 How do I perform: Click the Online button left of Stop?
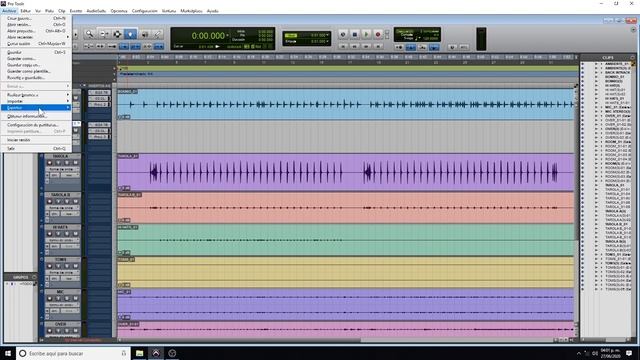coord(343,35)
